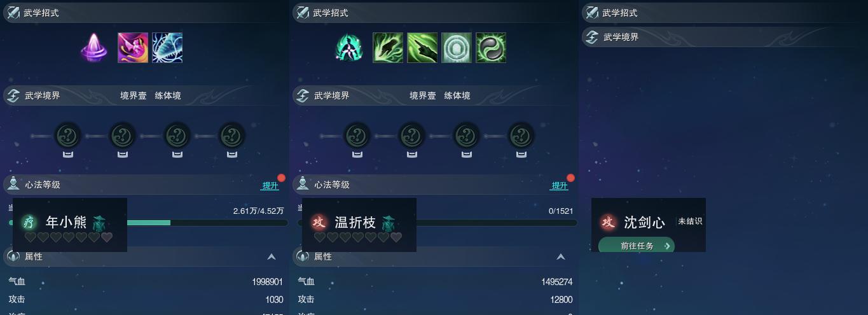This screenshot has height=315, width=868.
Task: Select the green claw swipe skill icon
Action: coord(422,48)
